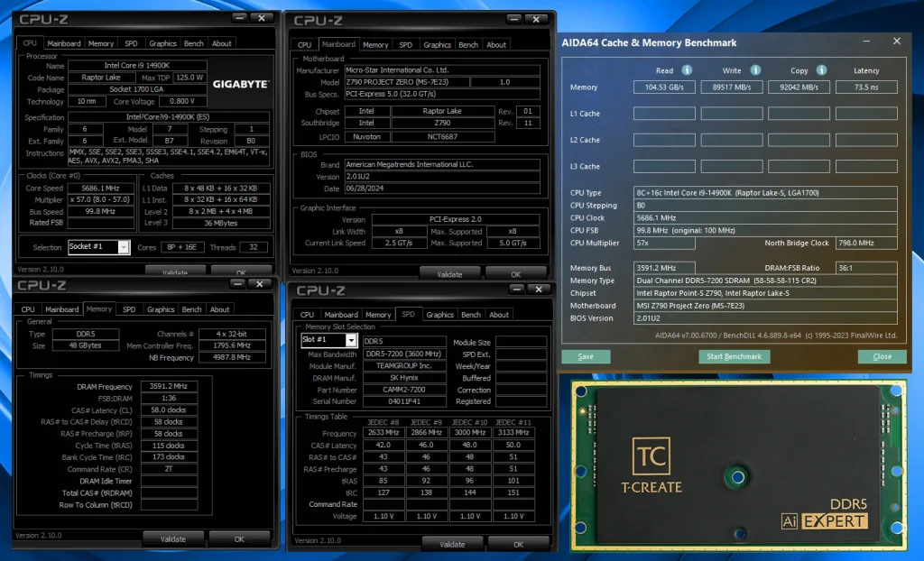Click the SK Hynix DRAM manufacturer field
The height and width of the screenshot is (561, 924).
[404, 378]
